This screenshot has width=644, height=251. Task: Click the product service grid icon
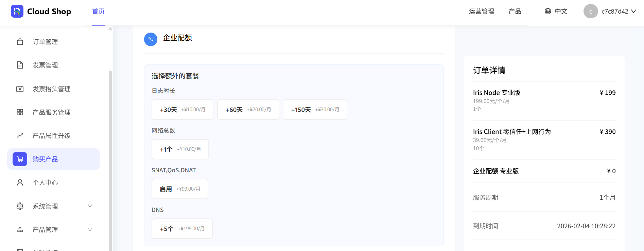(x=20, y=112)
